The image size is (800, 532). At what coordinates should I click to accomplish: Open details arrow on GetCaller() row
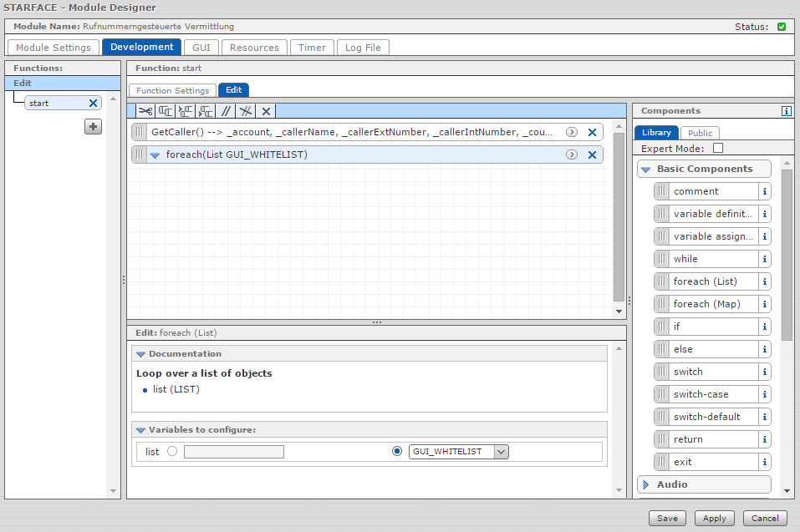572,132
